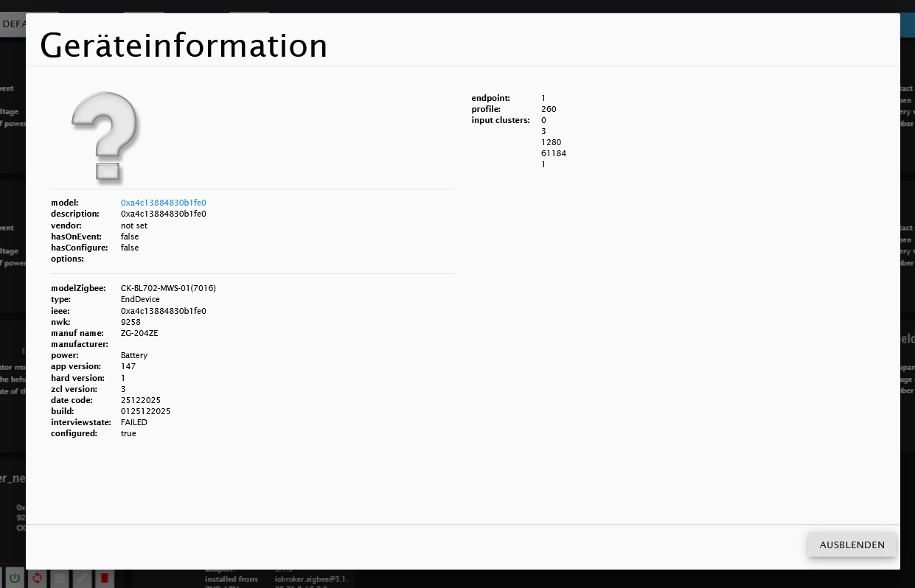The width and height of the screenshot is (915, 588).
Task: Select modelZigbee value CK-BL702-MWS-01(7016)
Action: coord(168,288)
